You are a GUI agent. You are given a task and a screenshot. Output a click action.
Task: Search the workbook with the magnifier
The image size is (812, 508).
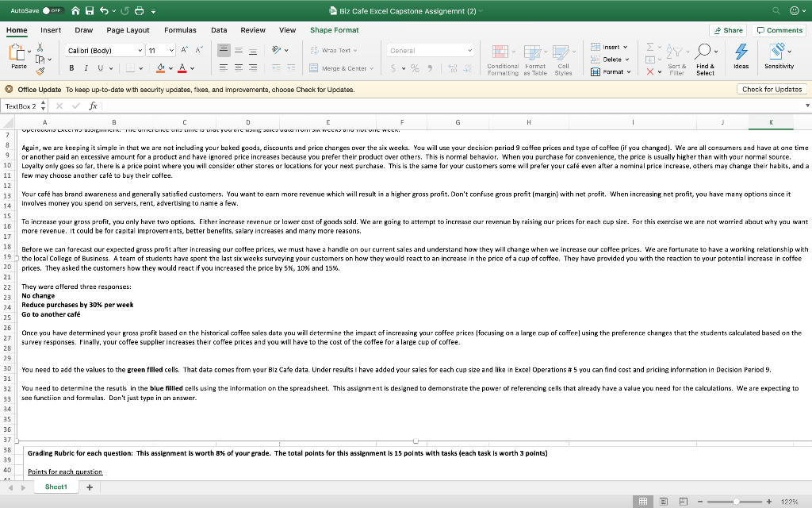[x=776, y=10]
